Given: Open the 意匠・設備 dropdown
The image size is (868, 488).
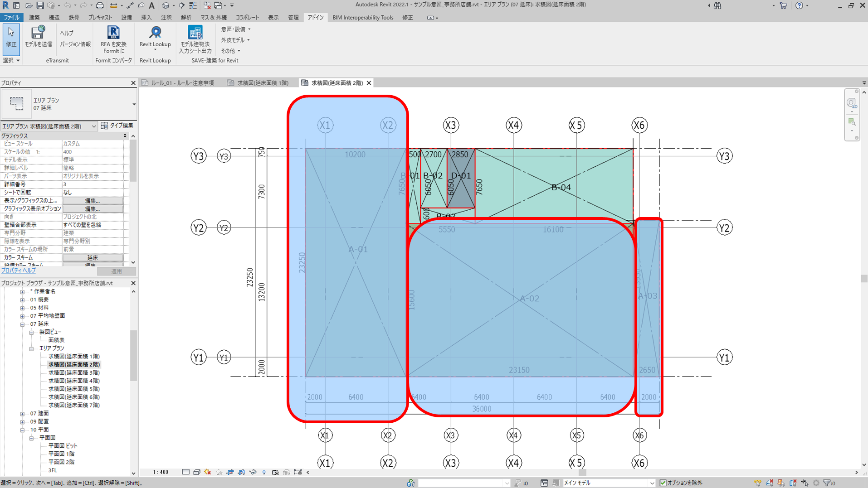Looking at the screenshot, I should tap(235, 29).
